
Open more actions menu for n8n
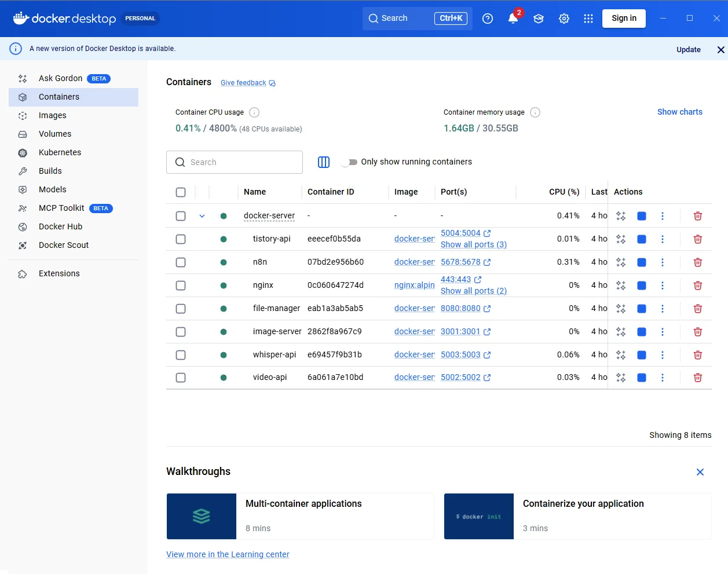[663, 262]
